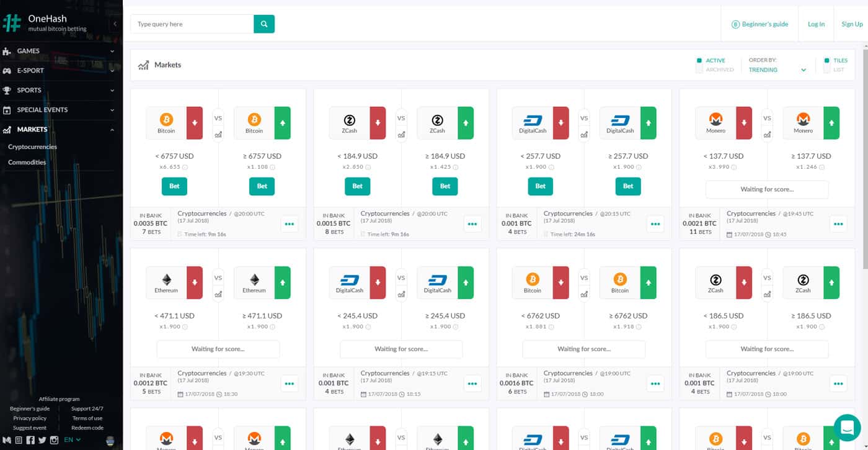Open the Cryptocurrencies submenu item

coord(32,147)
